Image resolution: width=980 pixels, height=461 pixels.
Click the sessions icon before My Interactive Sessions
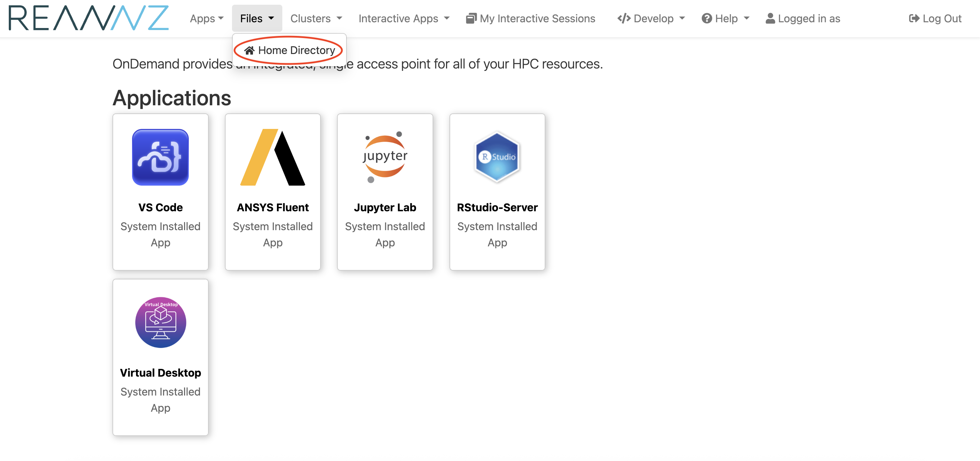tap(471, 18)
